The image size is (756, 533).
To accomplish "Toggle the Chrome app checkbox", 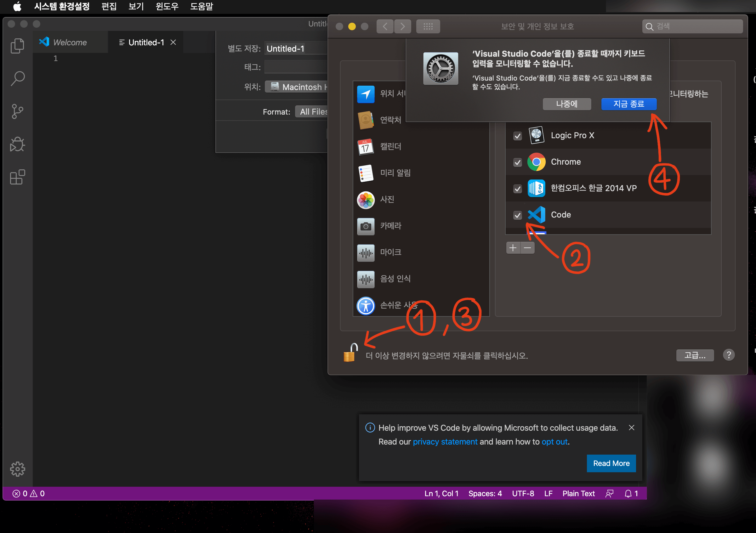I will tap(517, 162).
